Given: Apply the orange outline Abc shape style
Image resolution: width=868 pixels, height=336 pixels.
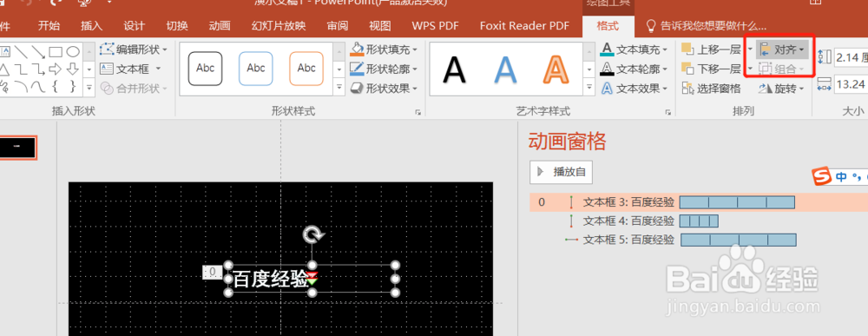Looking at the screenshot, I should click(306, 68).
